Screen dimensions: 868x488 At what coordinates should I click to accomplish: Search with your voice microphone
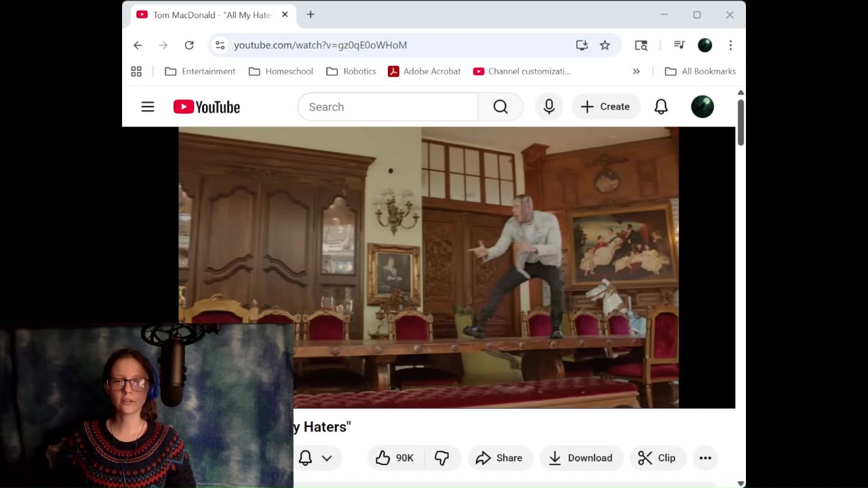click(549, 107)
